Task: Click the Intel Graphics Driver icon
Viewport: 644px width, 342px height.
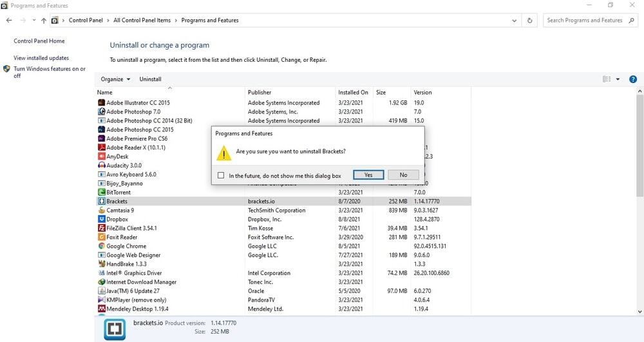Action: 102,273
